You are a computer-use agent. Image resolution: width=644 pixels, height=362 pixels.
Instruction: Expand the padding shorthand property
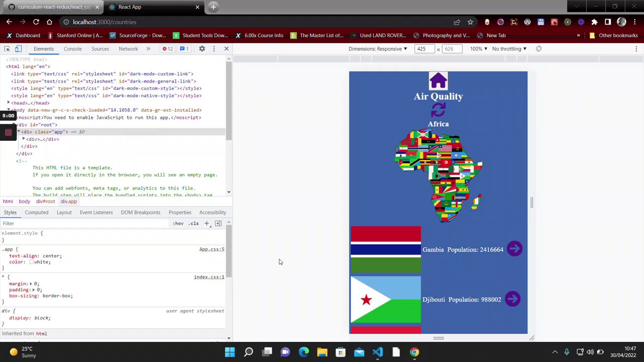tap(34, 290)
